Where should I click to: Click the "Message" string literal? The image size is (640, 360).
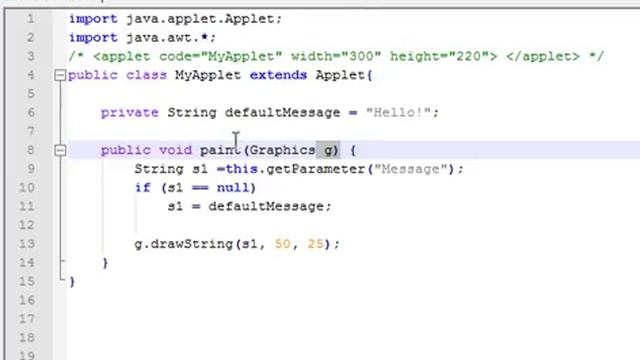pyautogui.click(x=411, y=169)
